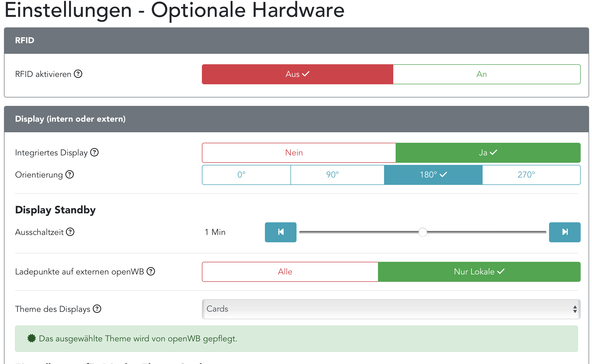Image resolution: width=592 pixels, height=364 pixels.
Task: Open help icon beside Integriertes Display
Action: (x=94, y=153)
